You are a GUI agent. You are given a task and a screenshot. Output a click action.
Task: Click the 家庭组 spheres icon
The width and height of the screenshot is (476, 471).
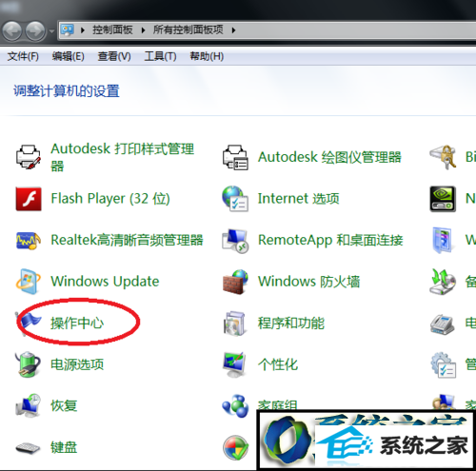pyautogui.click(x=235, y=405)
